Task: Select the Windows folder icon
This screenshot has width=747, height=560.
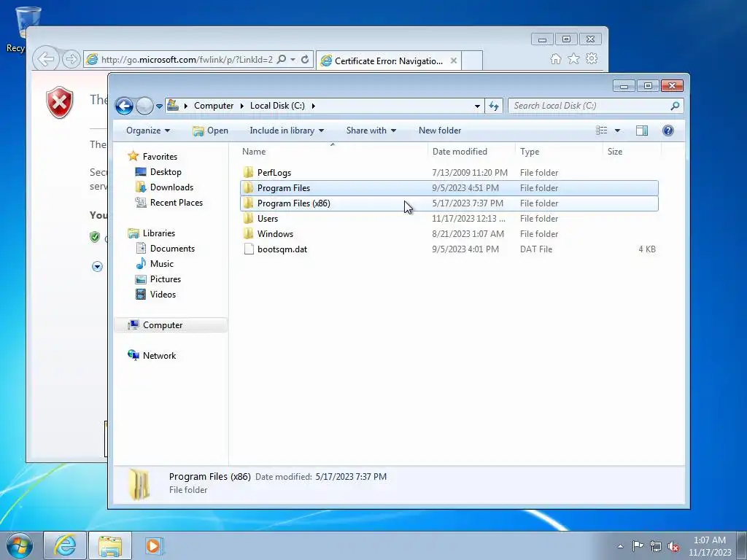Action: (x=248, y=233)
